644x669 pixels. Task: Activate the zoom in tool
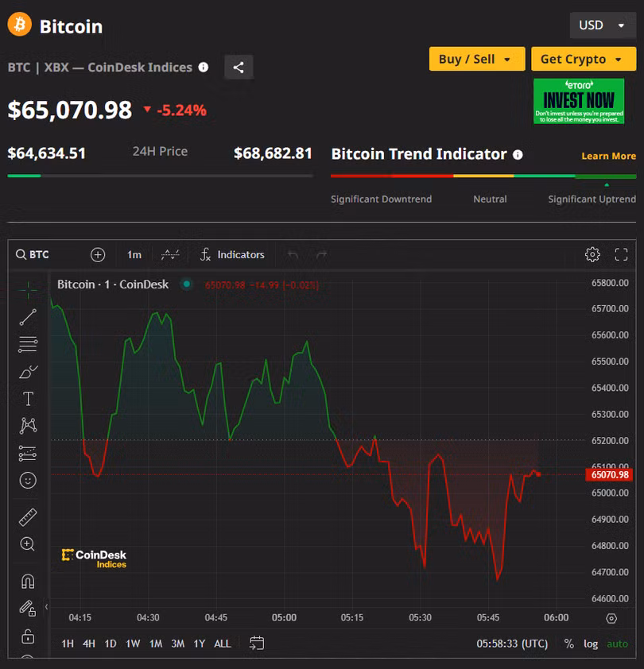[x=28, y=544]
